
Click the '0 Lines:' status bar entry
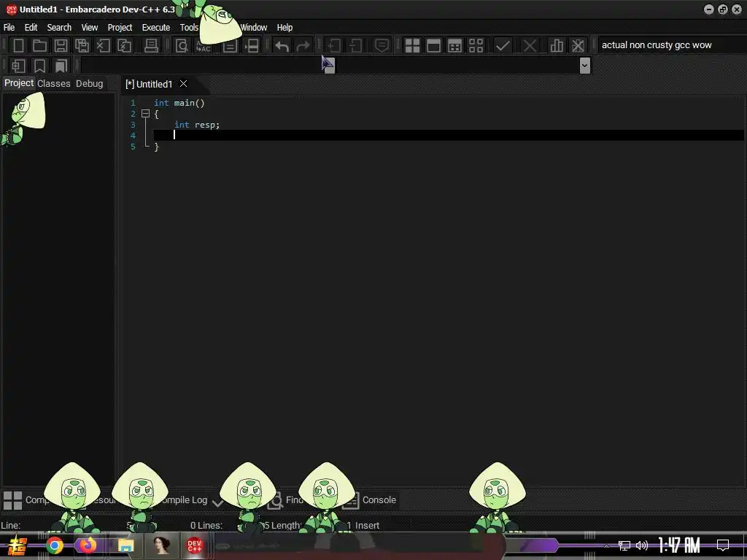[206, 525]
